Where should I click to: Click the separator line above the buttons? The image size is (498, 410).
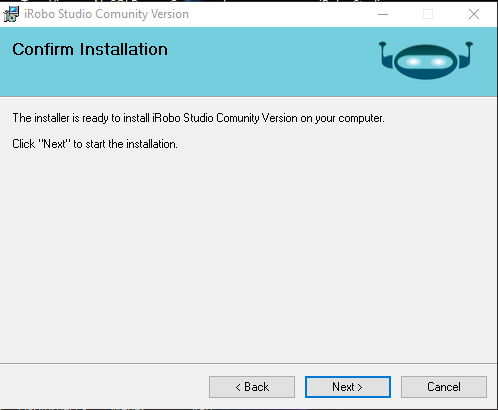pos(248,363)
